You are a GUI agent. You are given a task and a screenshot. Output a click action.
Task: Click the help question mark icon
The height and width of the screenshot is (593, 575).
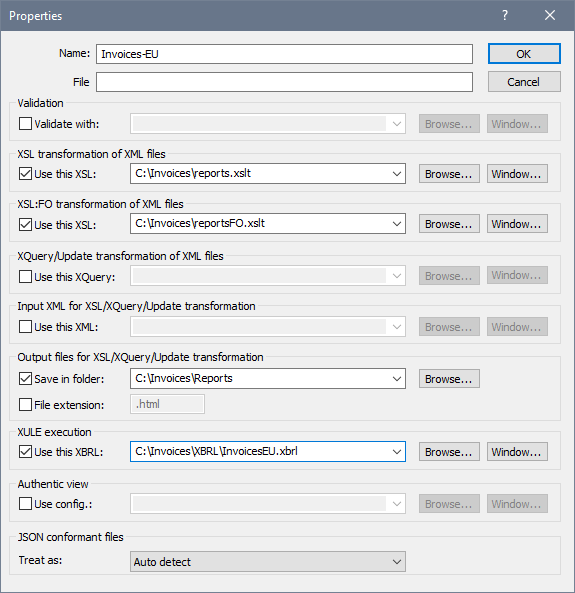(505, 16)
